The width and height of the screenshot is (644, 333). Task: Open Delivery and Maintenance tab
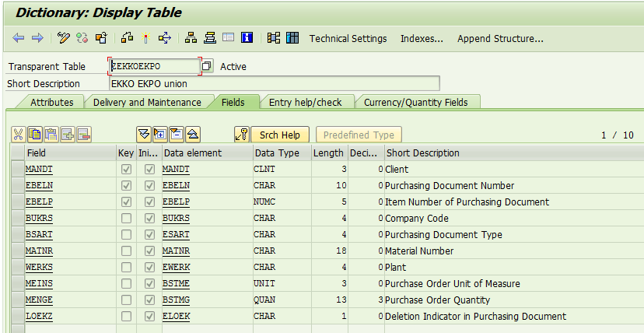pyautogui.click(x=147, y=102)
